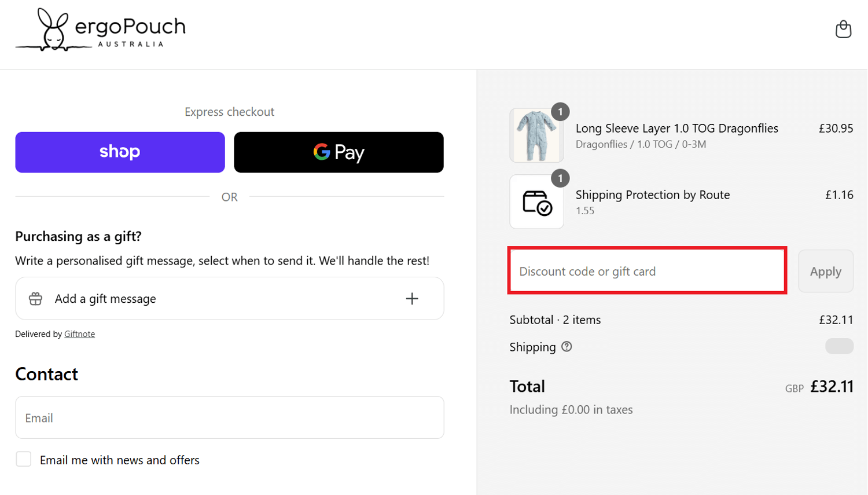This screenshot has width=868, height=495.
Task: Click the Shipping help question mark icon
Action: [567, 347]
